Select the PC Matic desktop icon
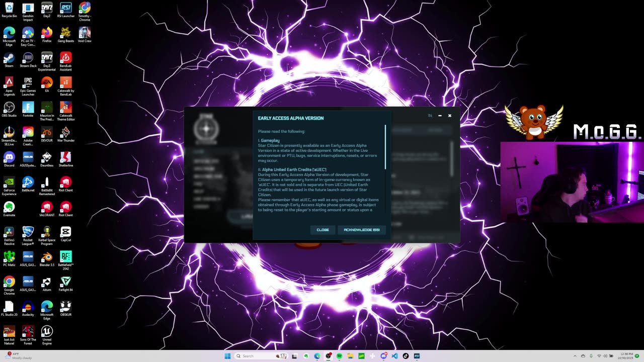The image size is (644, 362). point(9,259)
